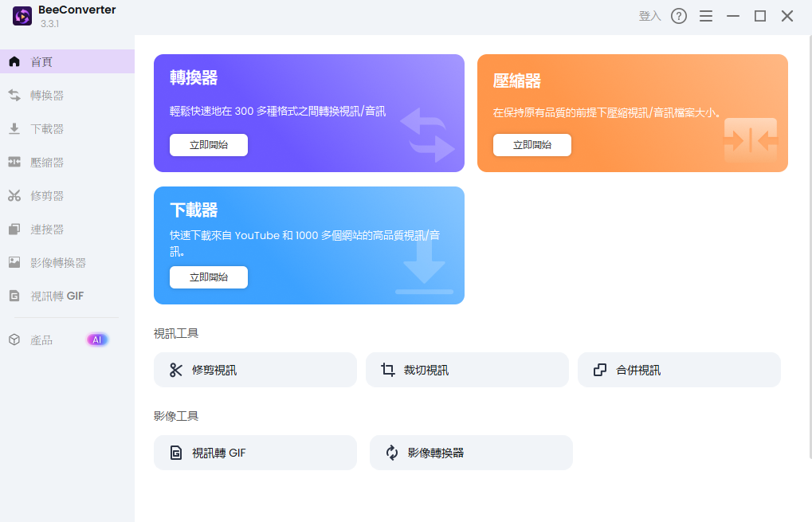
Task: Click the 修剪器 scissors icon in sidebar
Action: pos(14,196)
